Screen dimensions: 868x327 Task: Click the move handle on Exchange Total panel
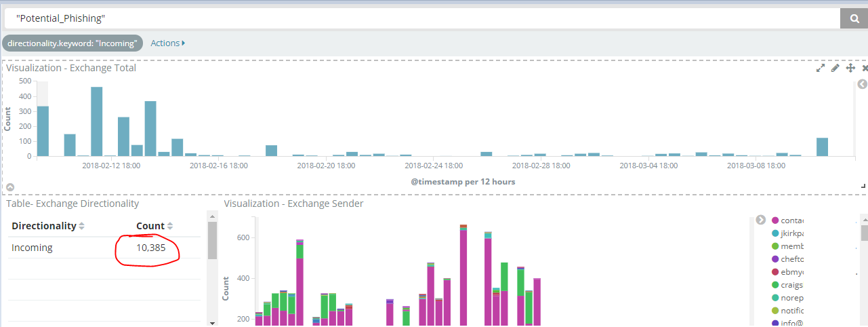tap(850, 68)
